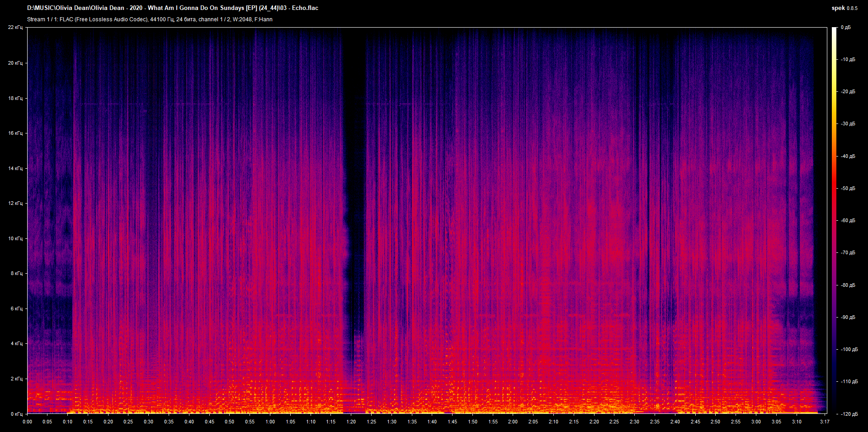Click the 4 кГц frequency label
The height and width of the screenshot is (432, 868).
coord(17,343)
